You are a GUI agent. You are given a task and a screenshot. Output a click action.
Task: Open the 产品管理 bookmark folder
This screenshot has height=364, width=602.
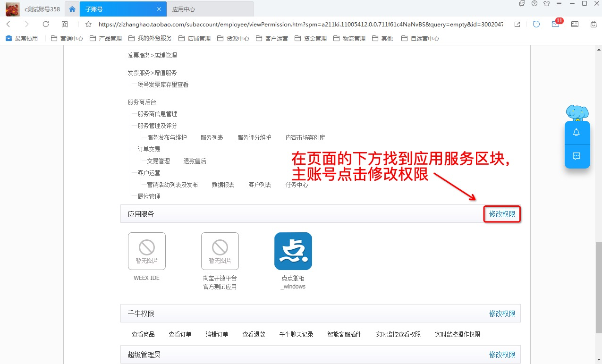(x=106, y=39)
